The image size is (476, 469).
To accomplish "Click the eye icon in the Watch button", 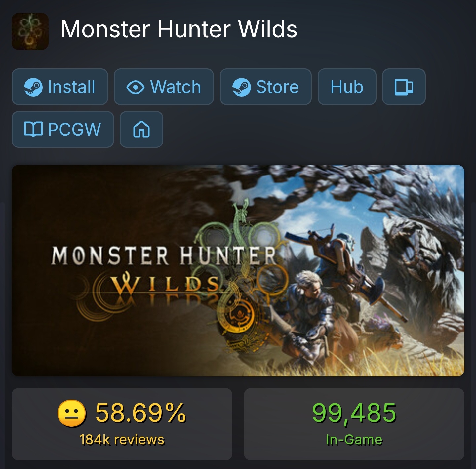I will pyautogui.click(x=136, y=87).
